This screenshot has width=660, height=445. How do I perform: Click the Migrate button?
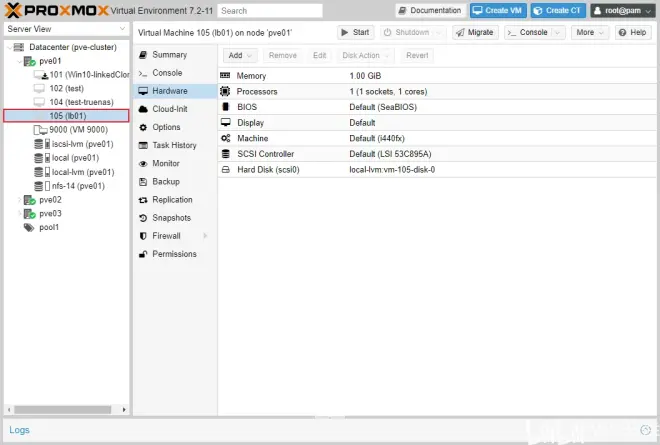(475, 32)
